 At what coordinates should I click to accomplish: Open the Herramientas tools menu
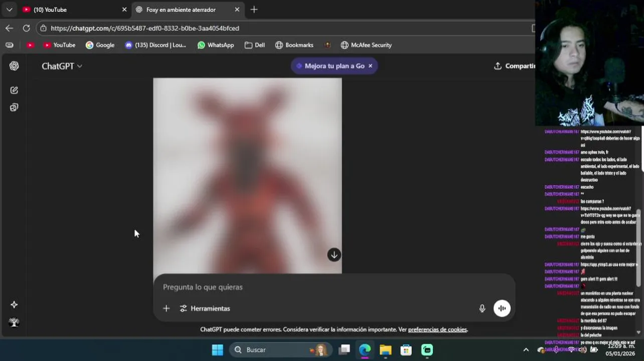205,308
